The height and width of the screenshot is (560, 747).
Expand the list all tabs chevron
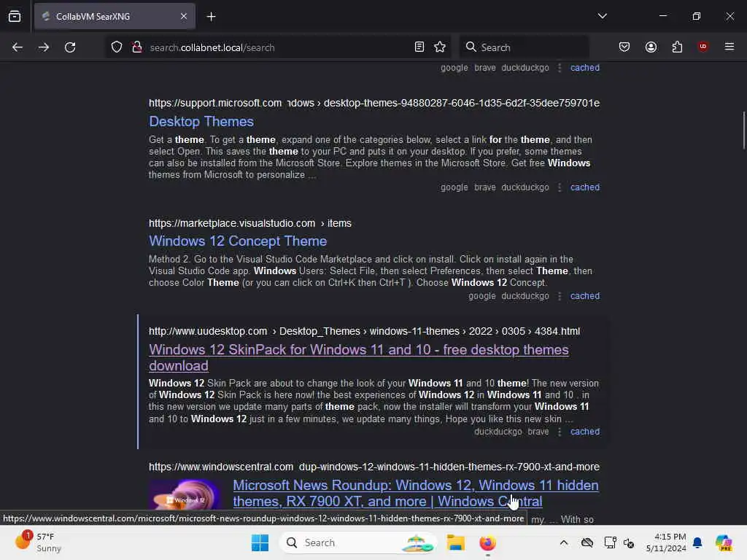(x=602, y=16)
